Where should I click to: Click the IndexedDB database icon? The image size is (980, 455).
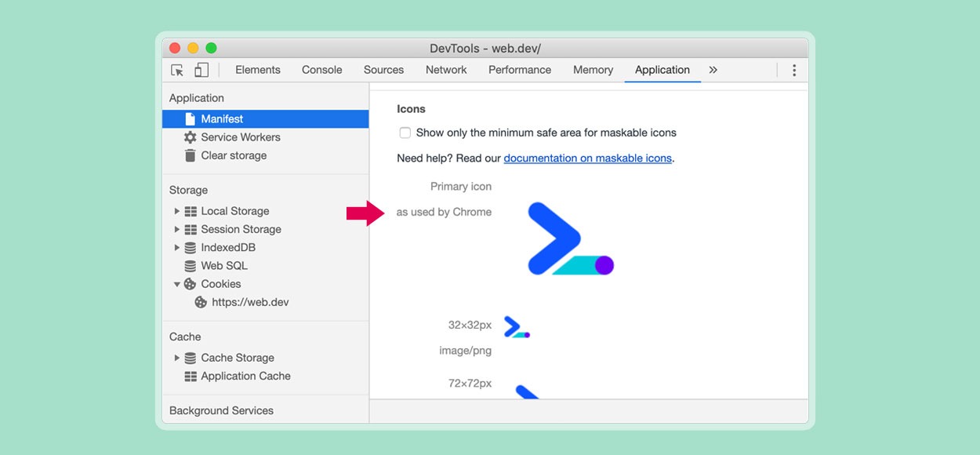(x=191, y=247)
